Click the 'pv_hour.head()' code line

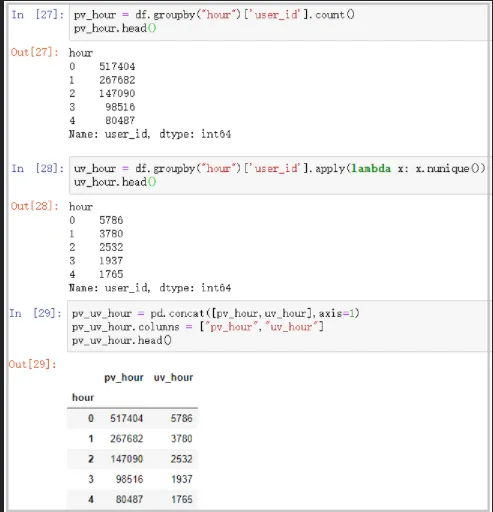click(115, 28)
